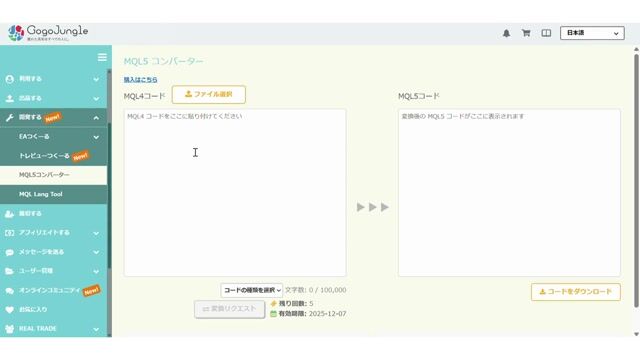Click the online community chat icon

[x=10, y=291]
